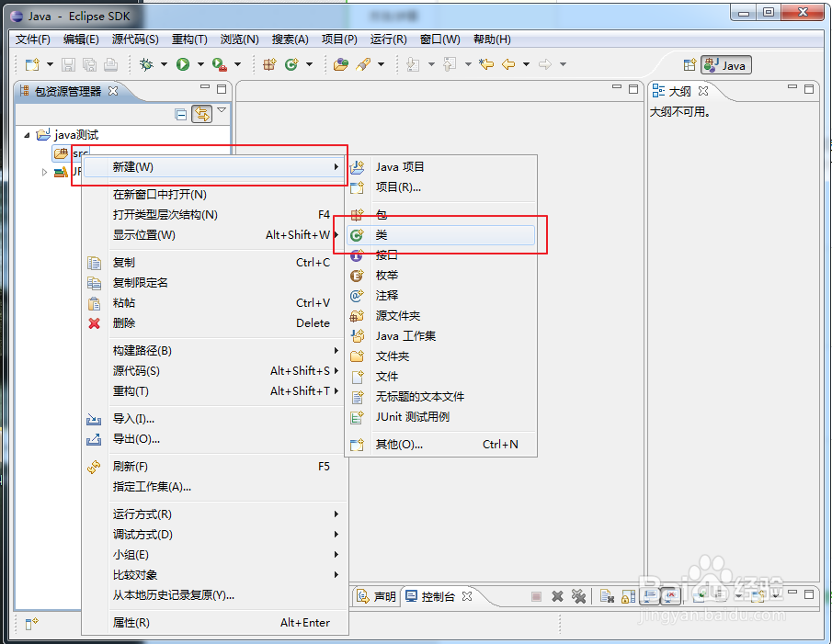Select 注释 in the New submenu

(440, 295)
